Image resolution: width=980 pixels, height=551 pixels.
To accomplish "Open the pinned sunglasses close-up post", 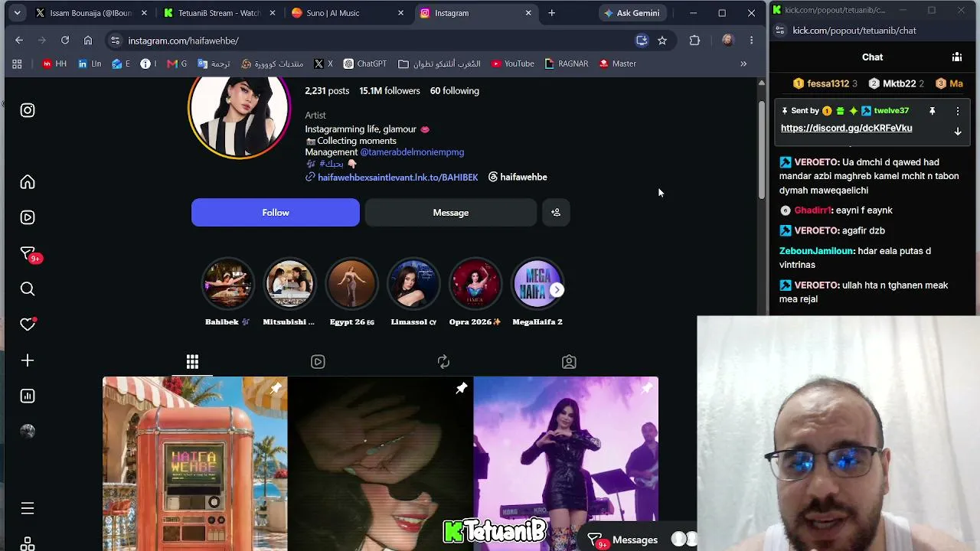I will point(381,464).
